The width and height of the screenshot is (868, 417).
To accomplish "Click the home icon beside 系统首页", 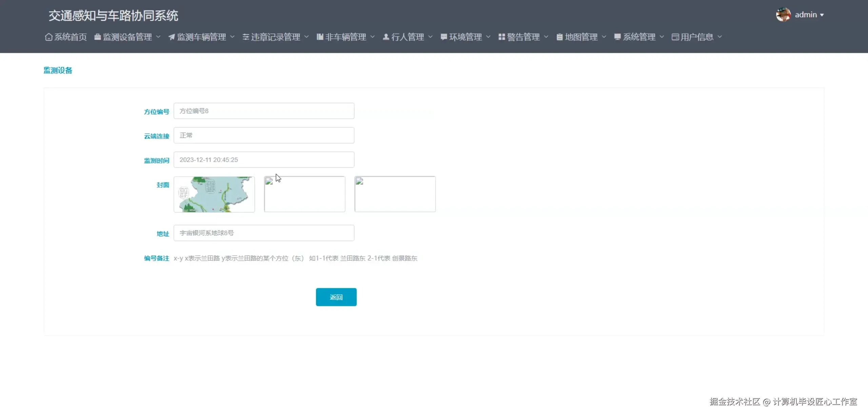I will pos(48,37).
